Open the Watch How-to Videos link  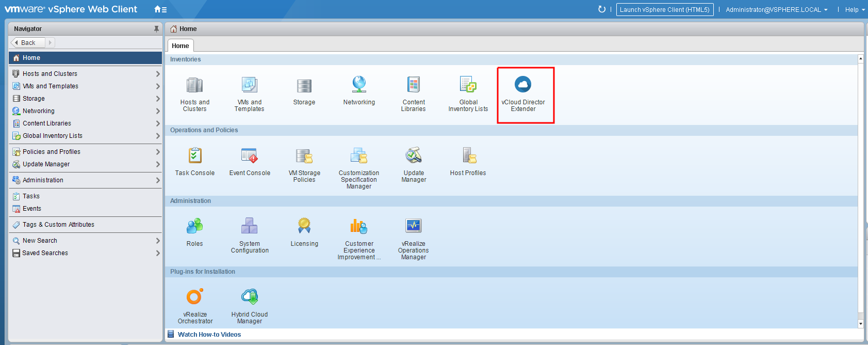209,335
